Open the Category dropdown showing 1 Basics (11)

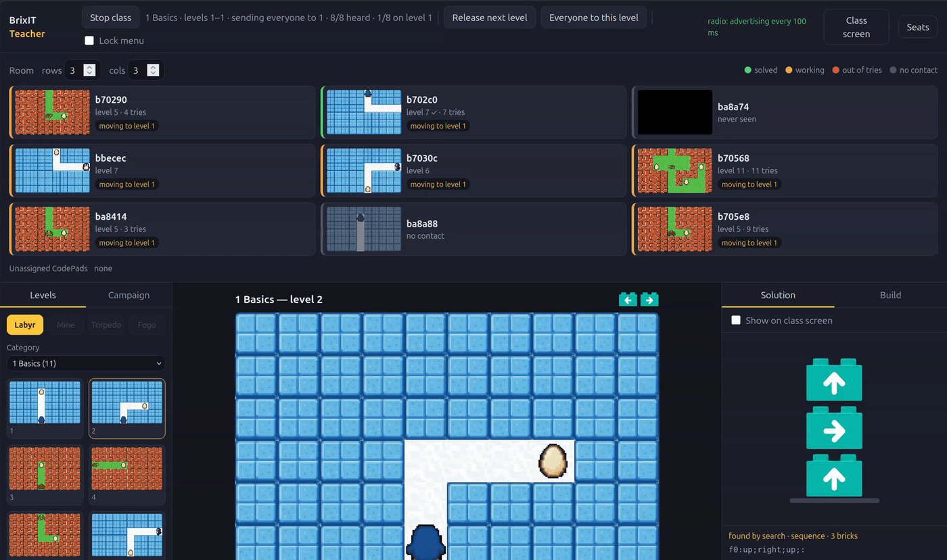point(85,363)
